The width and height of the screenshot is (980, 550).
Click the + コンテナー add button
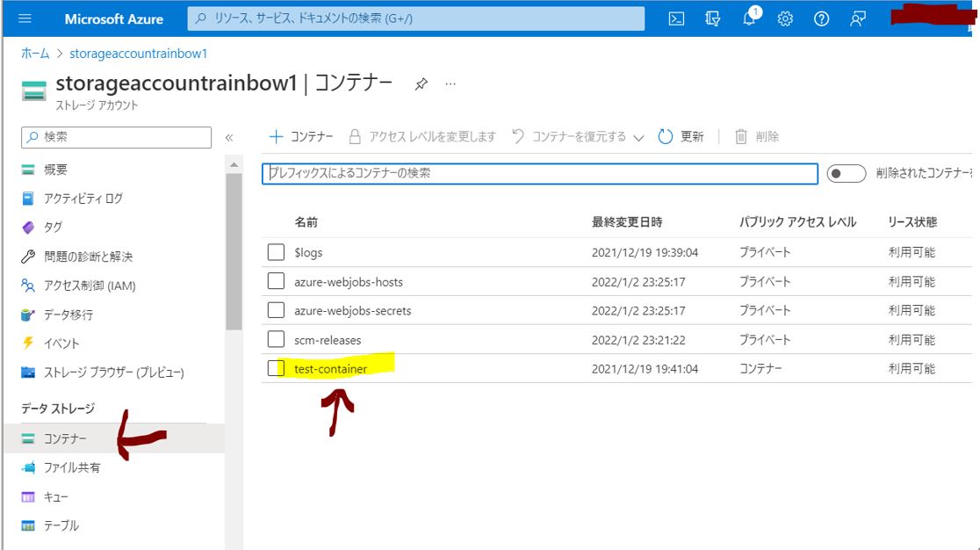301,136
